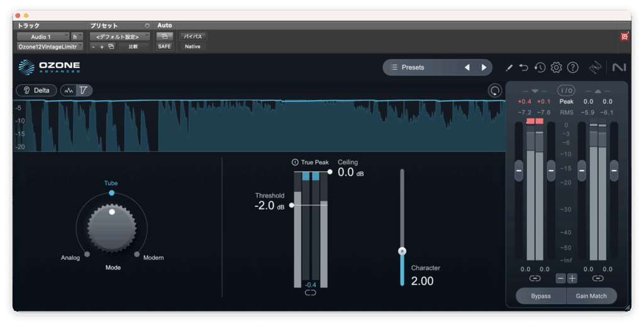644x326 pixels.
Task: Go to the next preset arrow
Action: [484, 67]
